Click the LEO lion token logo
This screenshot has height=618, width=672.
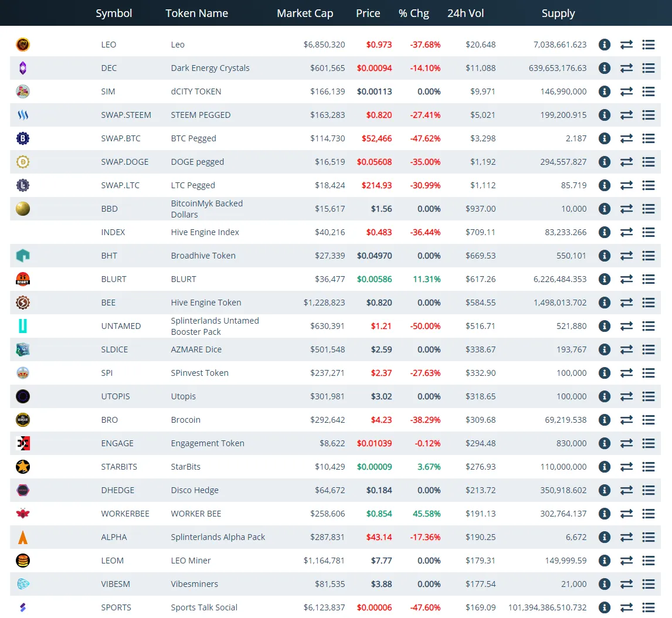[23, 45]
